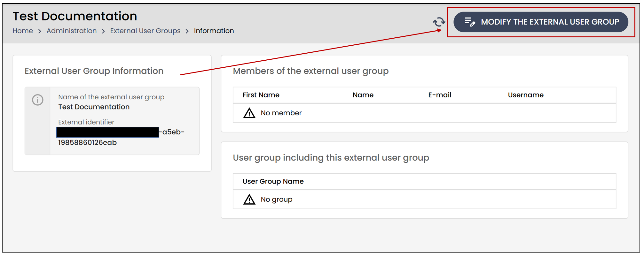Click the Test Documentation page title
The height and width of the screenshot is (257, 644).
(75, 16)
